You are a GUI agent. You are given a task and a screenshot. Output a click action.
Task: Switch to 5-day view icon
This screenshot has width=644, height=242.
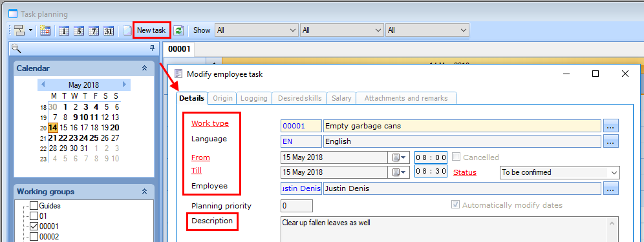80,30
